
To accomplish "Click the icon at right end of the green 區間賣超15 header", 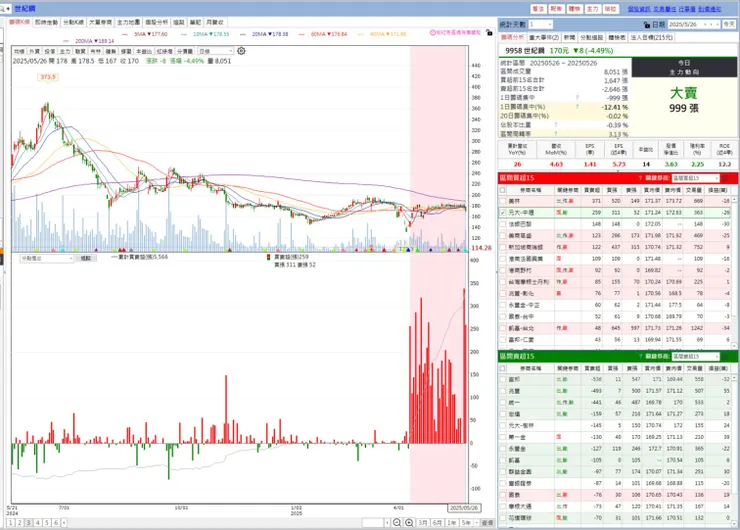I will coord(725,356).
